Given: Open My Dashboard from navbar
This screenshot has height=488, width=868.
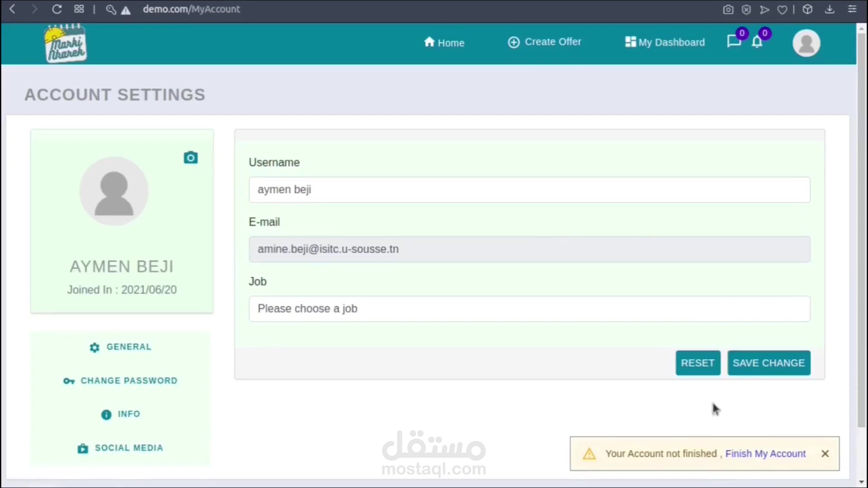Looking at the screenshot, I should pyautogui.click(x=665, y=42).
